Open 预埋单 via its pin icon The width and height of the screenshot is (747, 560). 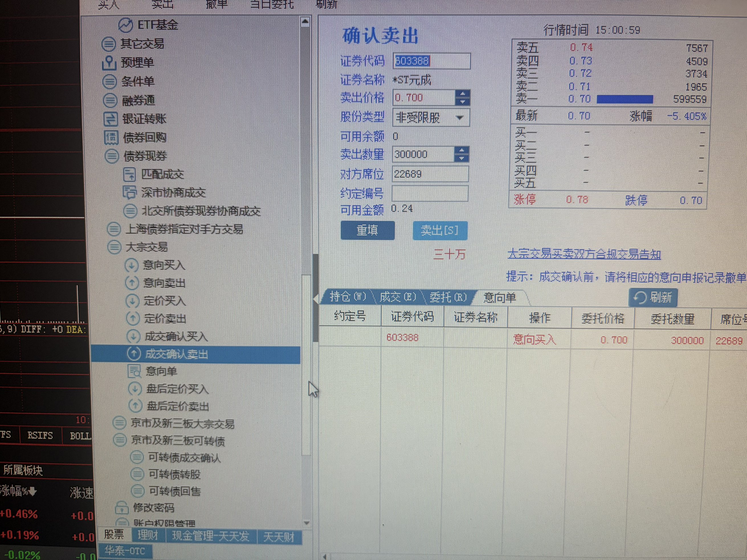[109, 63]
